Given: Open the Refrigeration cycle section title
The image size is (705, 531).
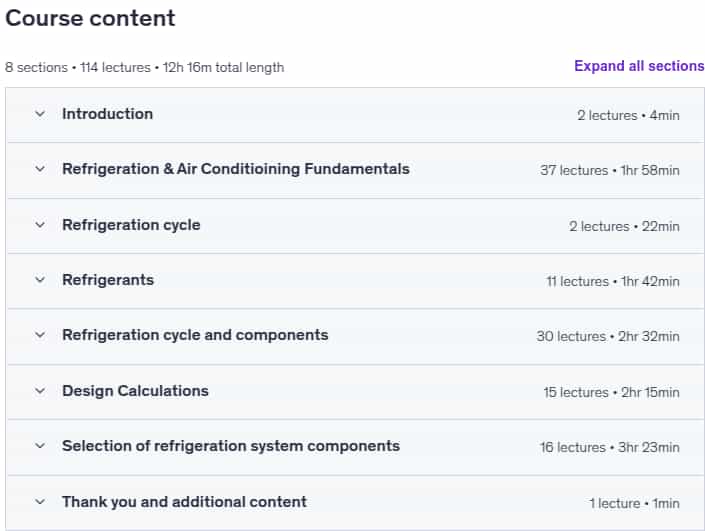Looking at the screenshot, I should coord(131,225).
